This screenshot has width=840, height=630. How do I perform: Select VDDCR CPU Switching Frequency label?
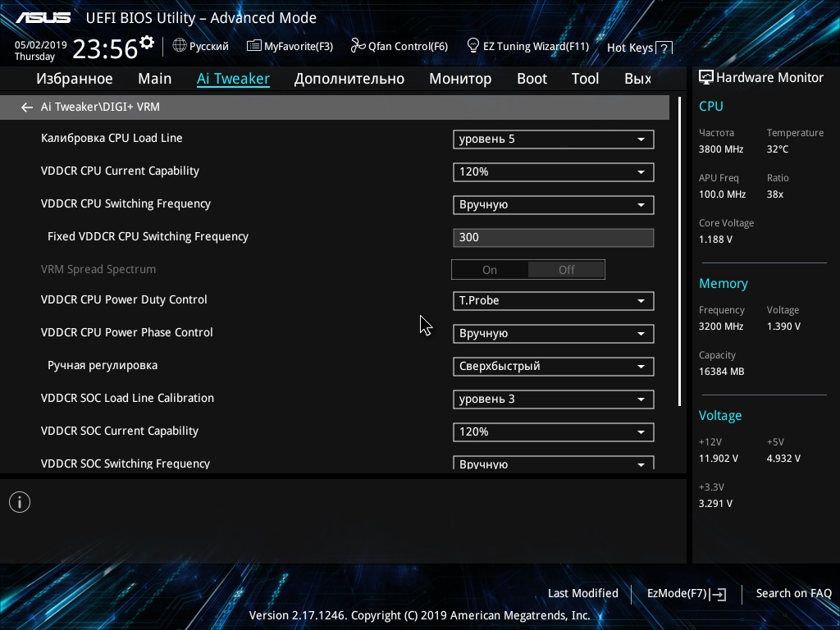point(126,203)
